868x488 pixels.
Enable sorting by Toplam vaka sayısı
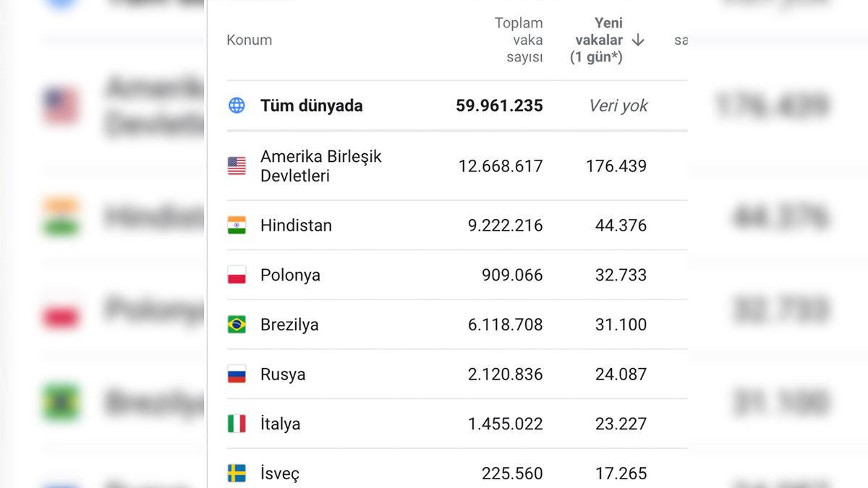point(518,40)
